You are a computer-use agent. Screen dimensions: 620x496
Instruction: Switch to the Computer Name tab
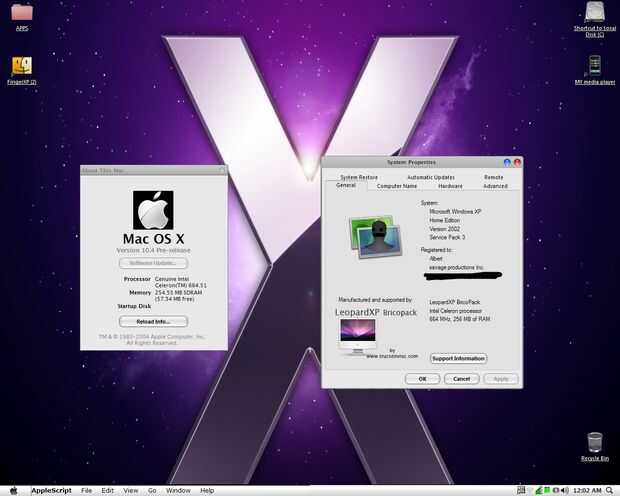click(x=397, y=186)
